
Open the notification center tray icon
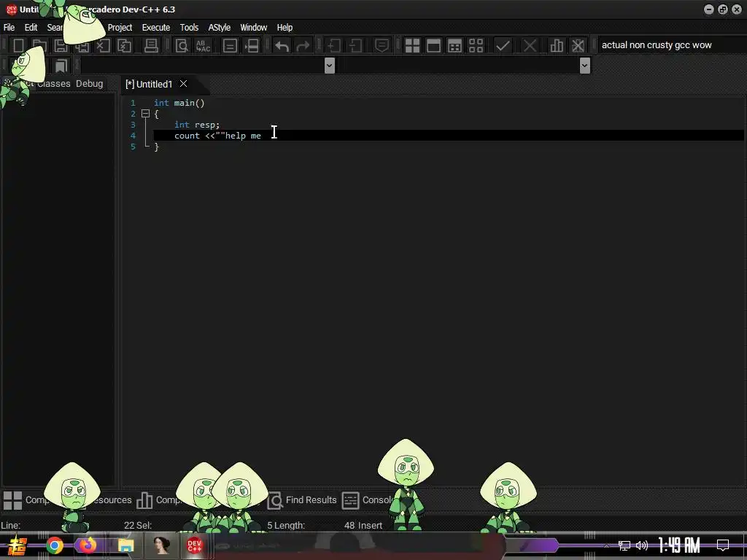point(723,545)
